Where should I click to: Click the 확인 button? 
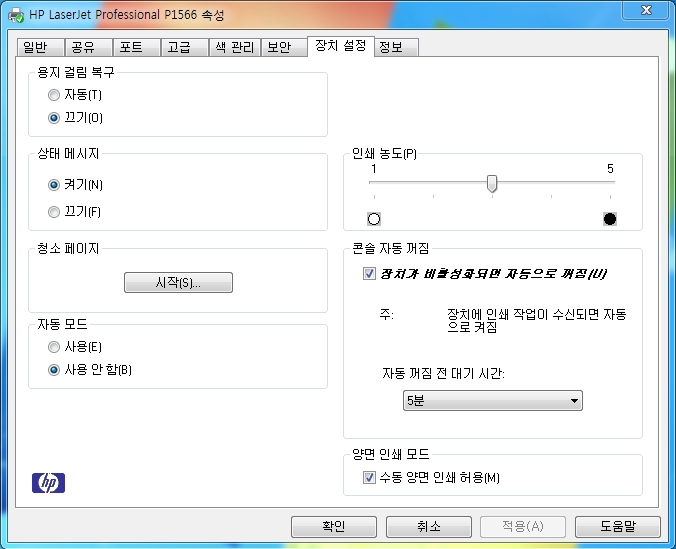click(334, 527)
